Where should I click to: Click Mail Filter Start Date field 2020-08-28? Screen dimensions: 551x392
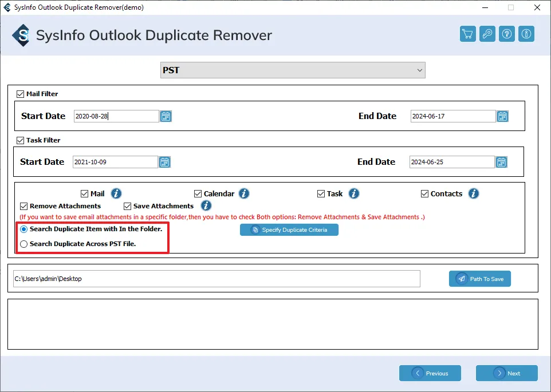116,116
